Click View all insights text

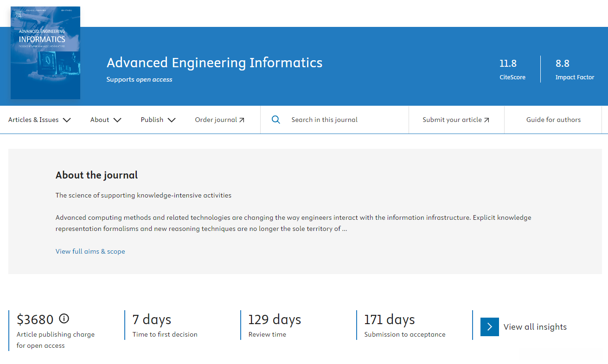pos(535,327)
